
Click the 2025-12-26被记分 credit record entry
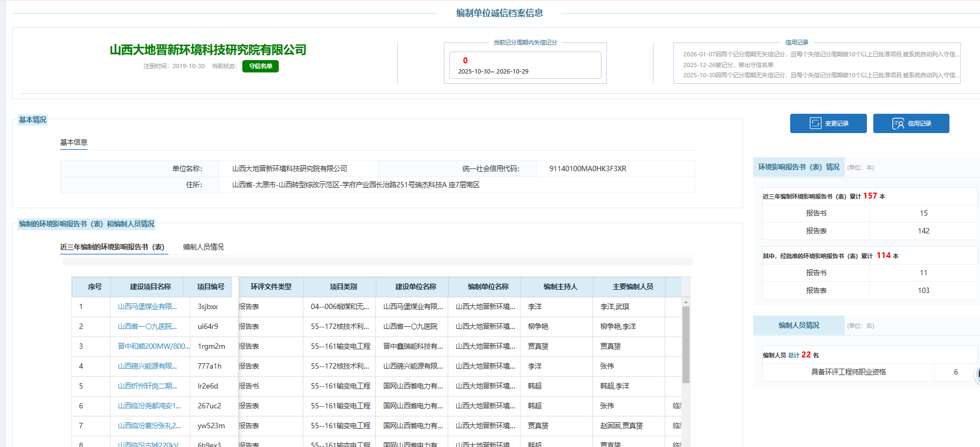(728, 65)
